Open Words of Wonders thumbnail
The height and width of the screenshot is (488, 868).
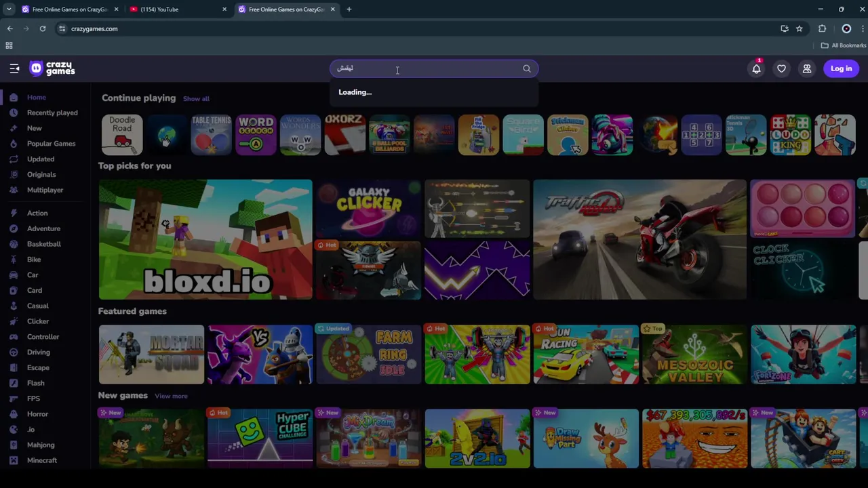coord(300,134)
